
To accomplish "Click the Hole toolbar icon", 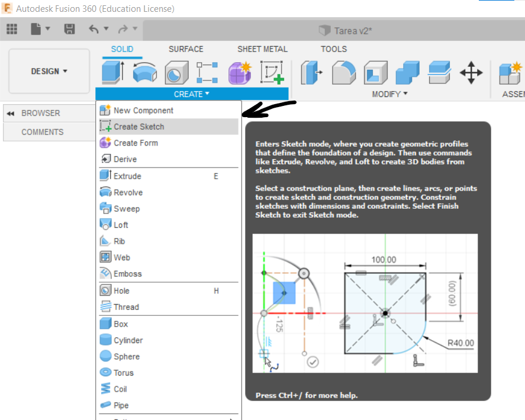I will point(176,72).
